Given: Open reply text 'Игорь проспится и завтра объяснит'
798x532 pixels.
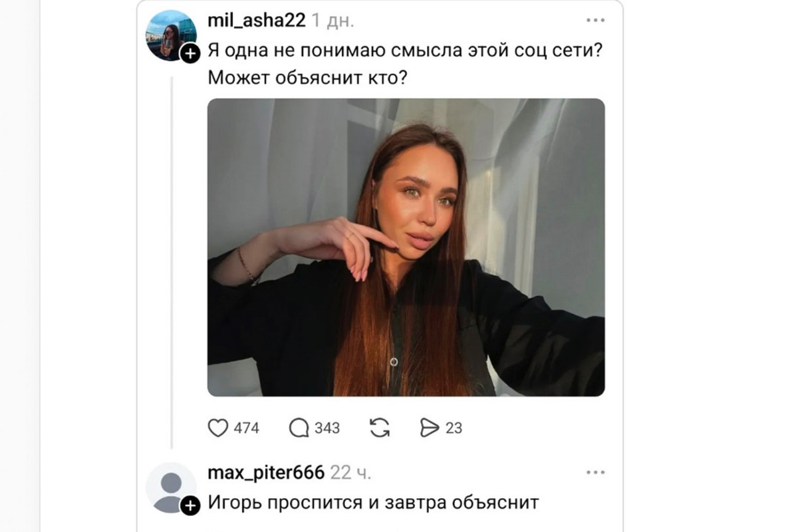Looking at the screenshot, I should [x=373, y=502].
